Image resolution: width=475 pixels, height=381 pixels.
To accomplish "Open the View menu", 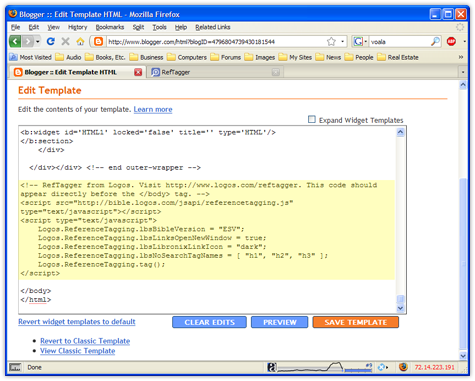I will 53,27.
